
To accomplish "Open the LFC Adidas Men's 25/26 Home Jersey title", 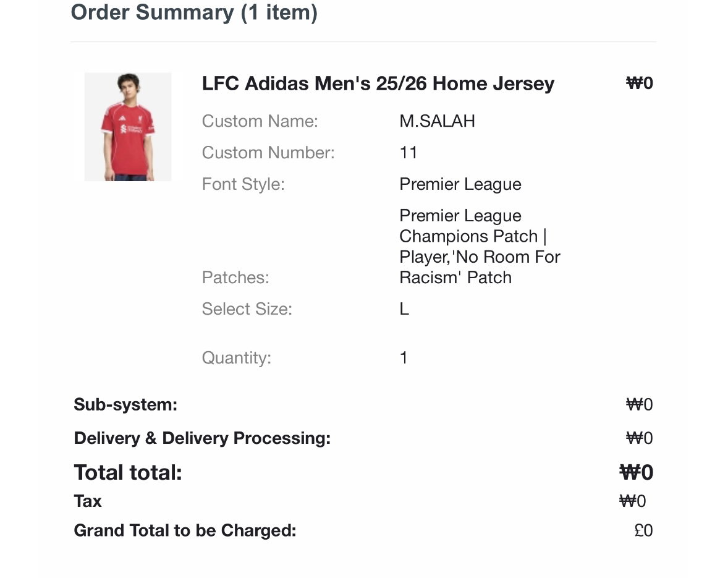I will pyautogui.click(x=378, y=83).
